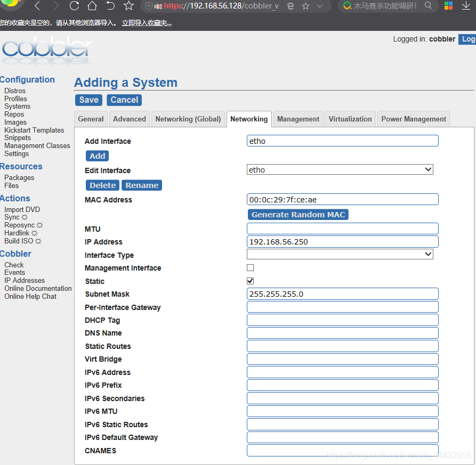The height and width of the screenshot is (465, 476).
Task: Click Import DVD action
Action: click(x=22, y=210)
